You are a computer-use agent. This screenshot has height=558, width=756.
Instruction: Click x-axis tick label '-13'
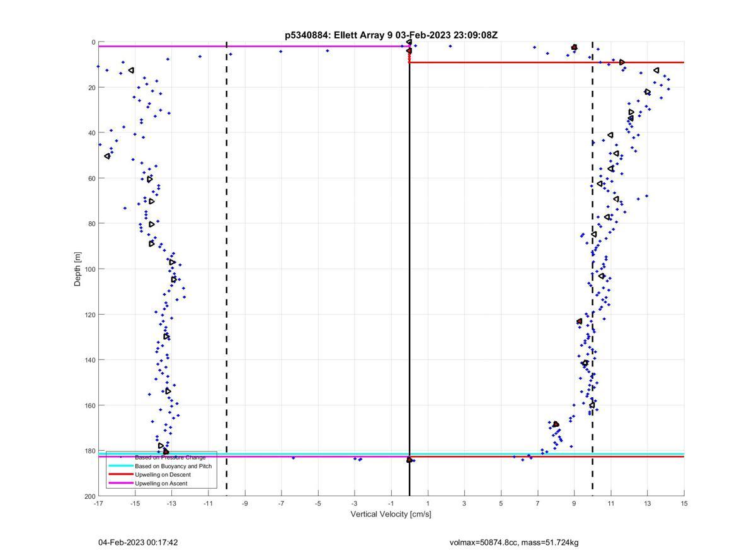[x=171, y=503]
